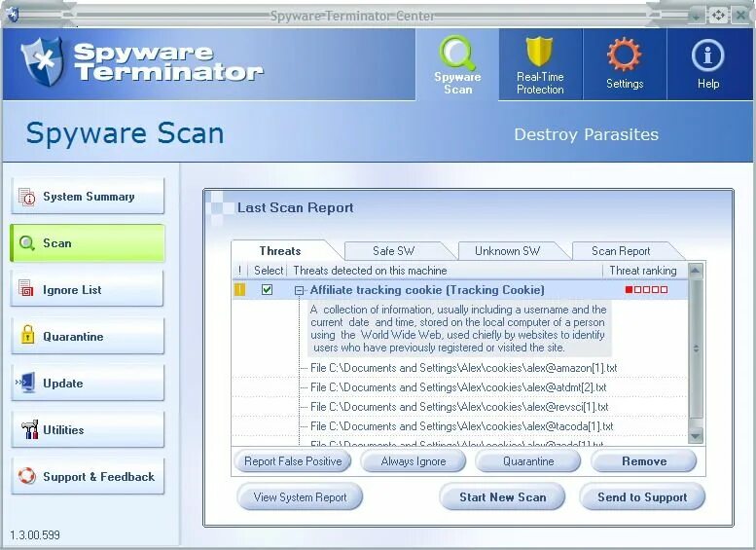Click the title bar down-arrow button
Image resolution: width=756 pixels, height=550 pixels.
pyautogui.click(x=697, y=17)
